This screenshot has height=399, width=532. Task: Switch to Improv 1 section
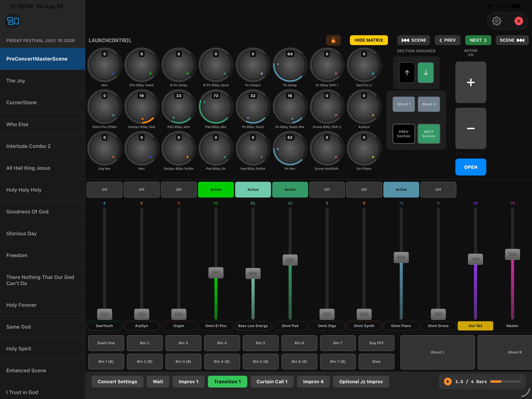pos(188,382)
